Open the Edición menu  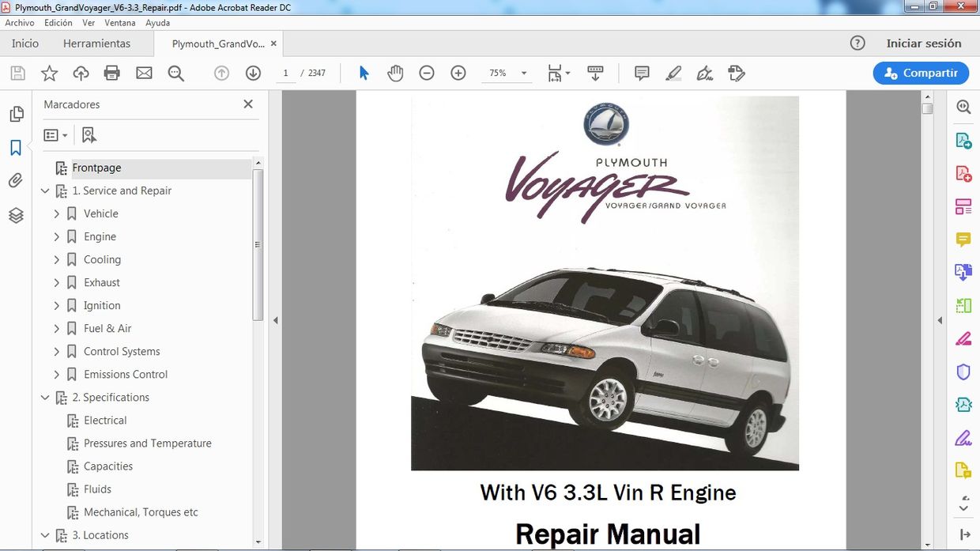coord(58,23)
